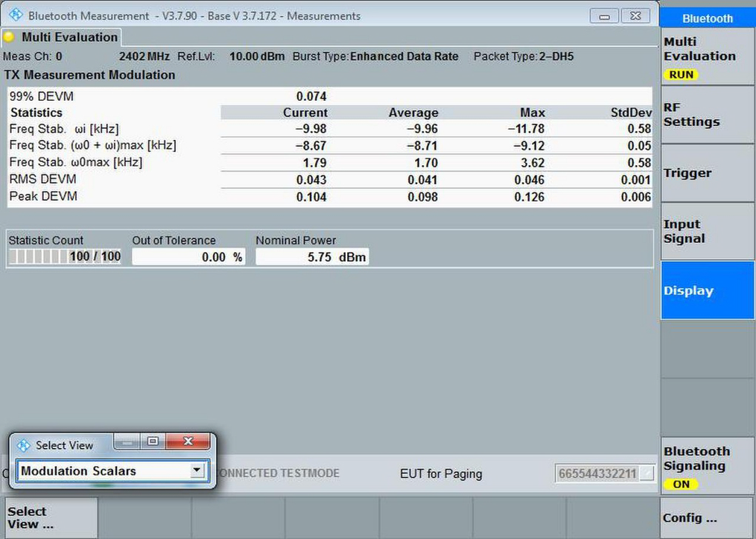Select the Display softkey
The image size is (756, 539).
click(x=707, y=290)
